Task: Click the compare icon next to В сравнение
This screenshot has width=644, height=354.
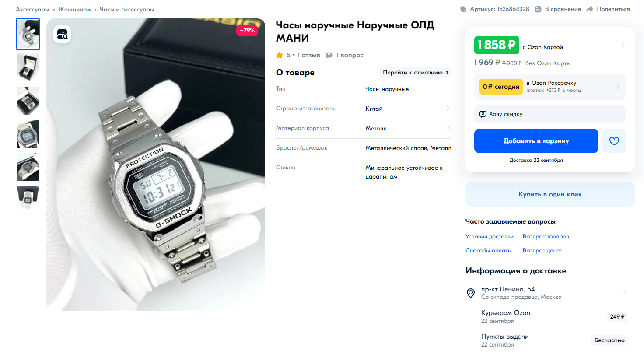Action: pyautogui.click(x=538, y=9)
